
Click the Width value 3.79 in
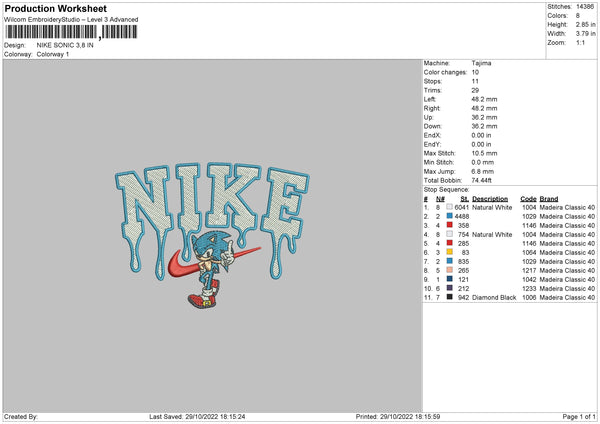pyautogui.click(x=585, y=34)
